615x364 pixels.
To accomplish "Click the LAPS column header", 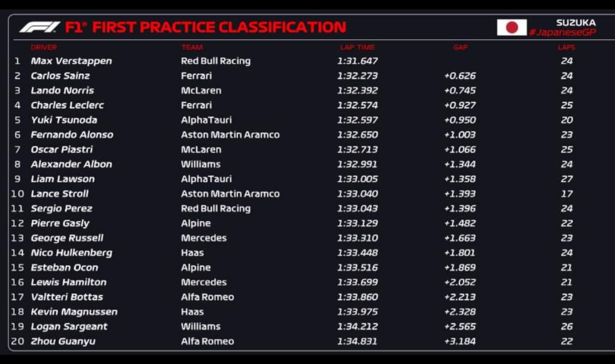I will (566, 47).
